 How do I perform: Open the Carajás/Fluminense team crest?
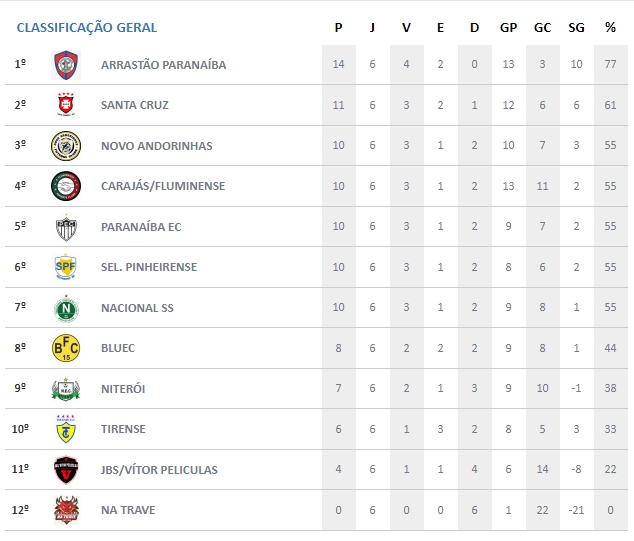(x=65, y=186)
